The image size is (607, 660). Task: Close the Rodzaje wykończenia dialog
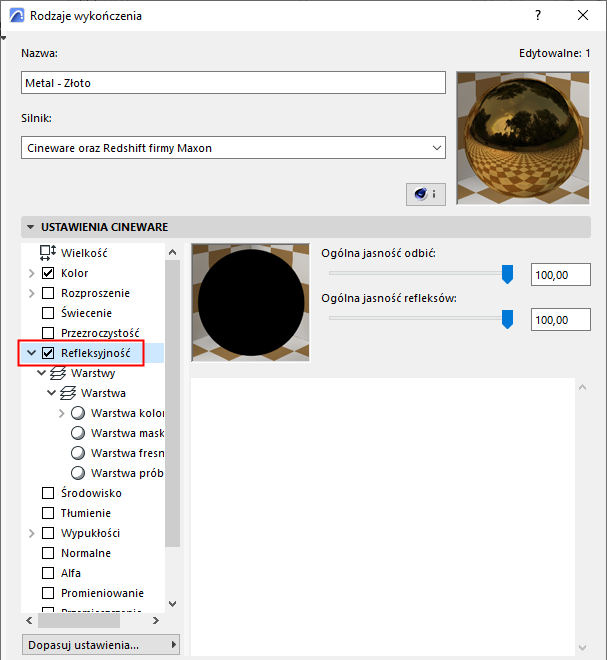583,16
